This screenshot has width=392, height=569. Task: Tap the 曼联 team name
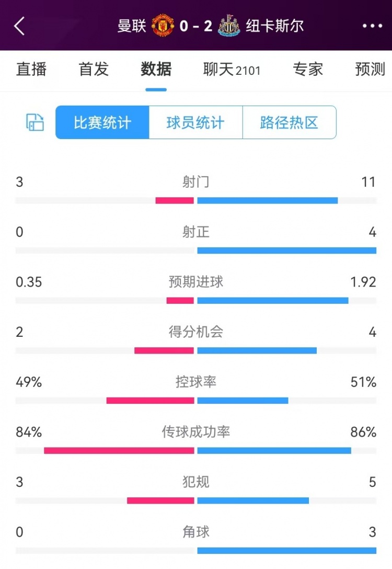tap(132, 26)
